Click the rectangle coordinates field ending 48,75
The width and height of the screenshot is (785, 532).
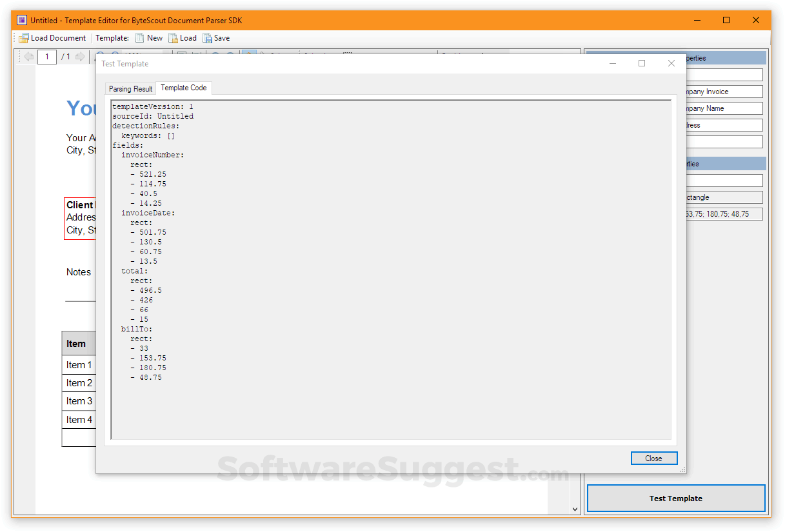(724, 214)
